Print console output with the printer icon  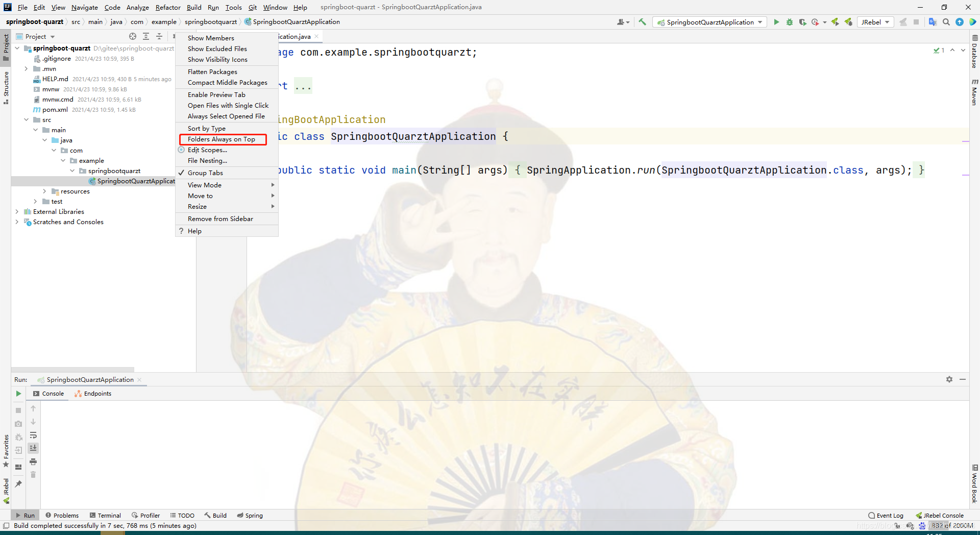[33, 461]
